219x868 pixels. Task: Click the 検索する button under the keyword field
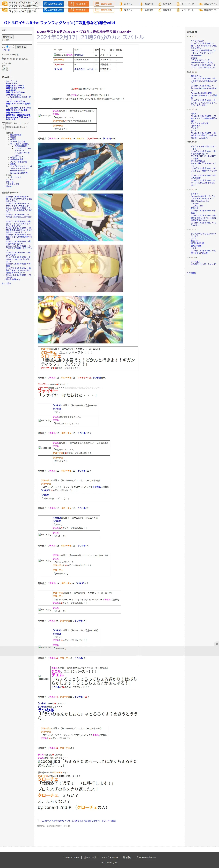(8, 37)
